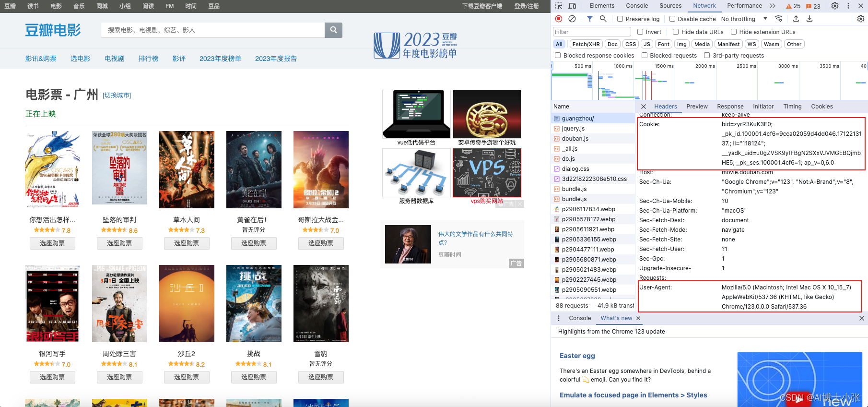Click the Douban search magnifier button
Image resolution: width=868 pixels, height=407 pixels.
333,30
